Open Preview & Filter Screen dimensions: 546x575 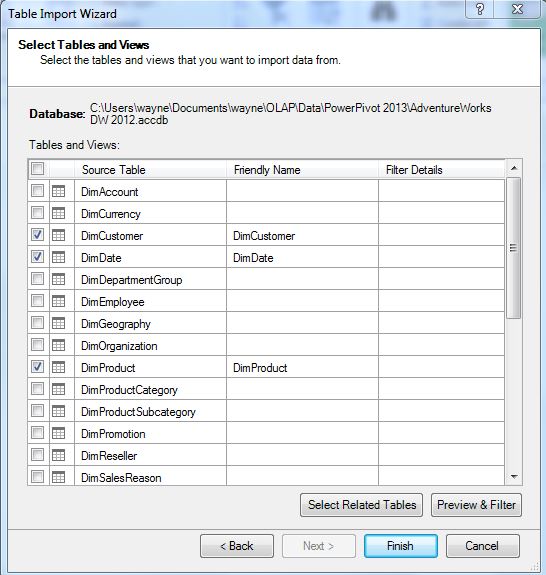(x=476, y=505)
